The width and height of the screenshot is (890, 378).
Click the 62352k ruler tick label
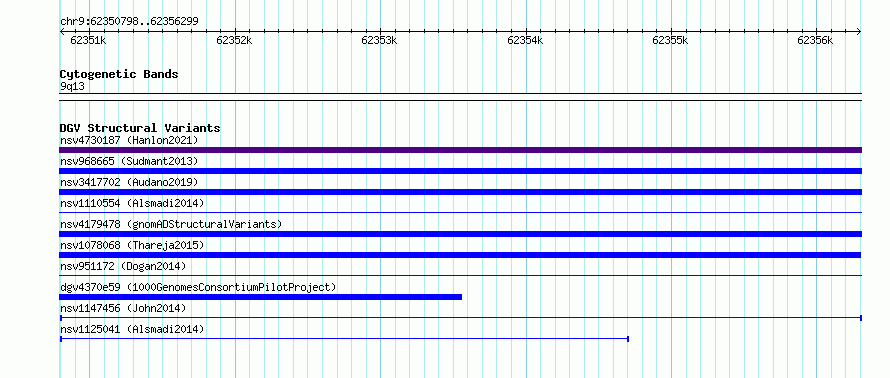tap(234, 40)
